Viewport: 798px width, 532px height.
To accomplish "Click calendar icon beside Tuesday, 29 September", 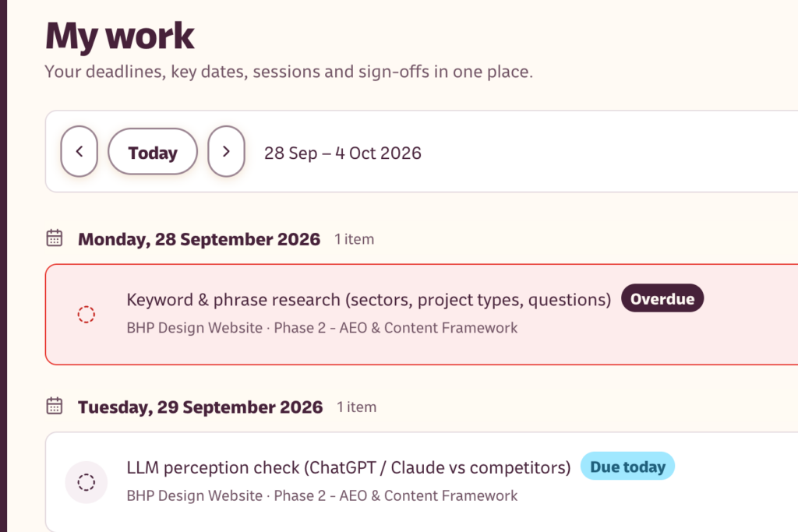I will pyautogui.click(x=55, y=406).
